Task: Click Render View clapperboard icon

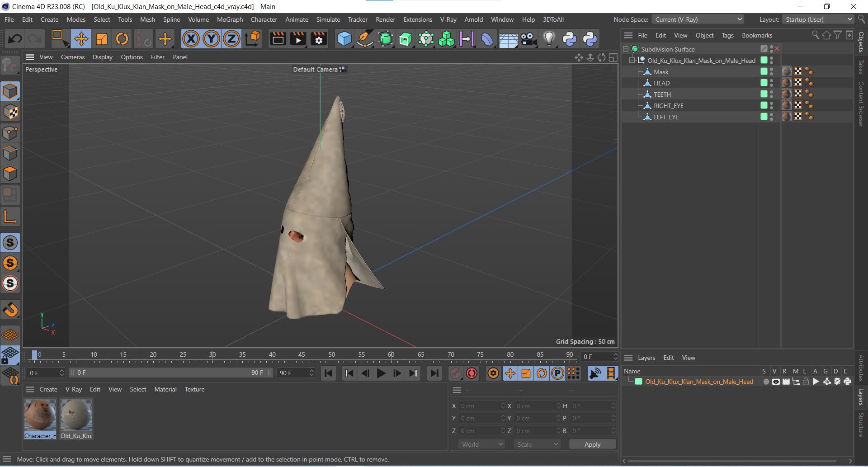Action: point(278,39)
